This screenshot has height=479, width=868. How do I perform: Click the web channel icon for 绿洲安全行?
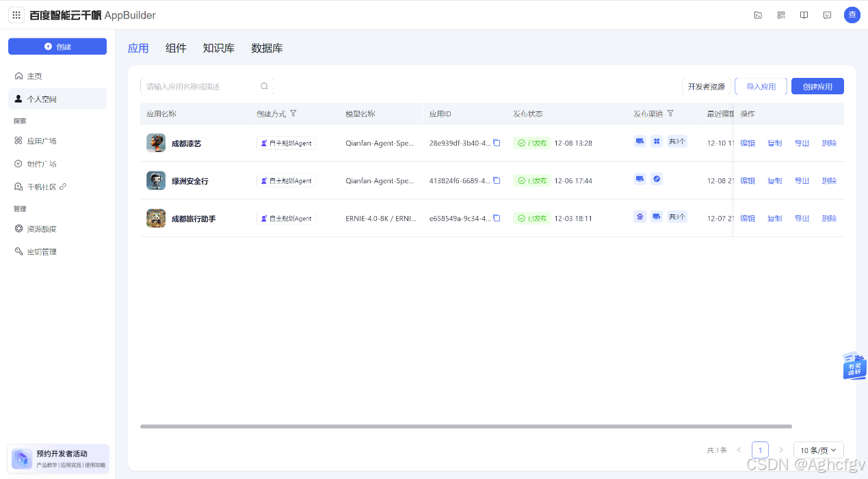click(x=640, y=178)
